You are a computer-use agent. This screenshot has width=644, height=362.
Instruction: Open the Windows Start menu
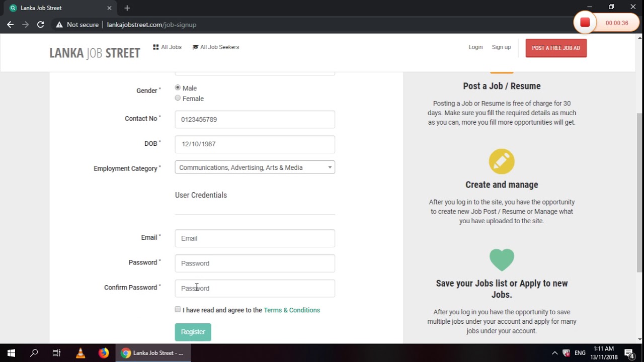11,353
